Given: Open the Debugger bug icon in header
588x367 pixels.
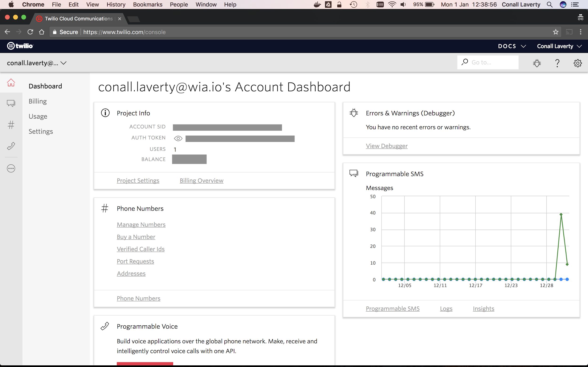Looking at the screenshot, I should 537,63.
